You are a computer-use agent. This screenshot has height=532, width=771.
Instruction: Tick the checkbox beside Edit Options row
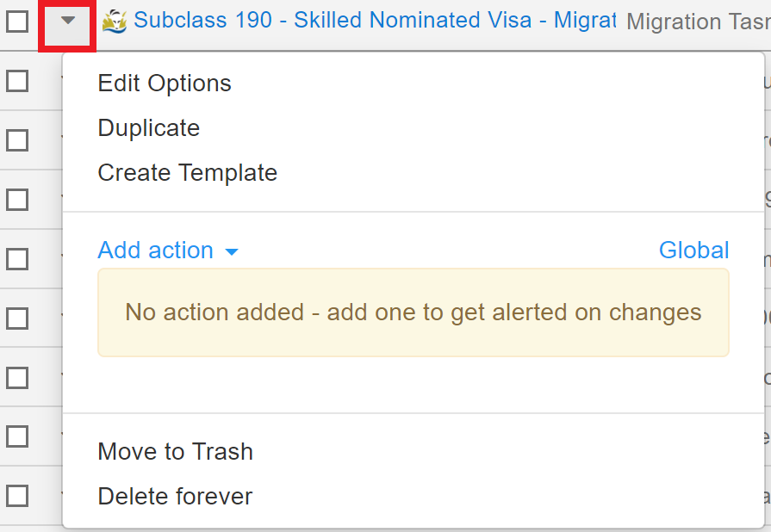pyautogui.click(x=17, y=81)
